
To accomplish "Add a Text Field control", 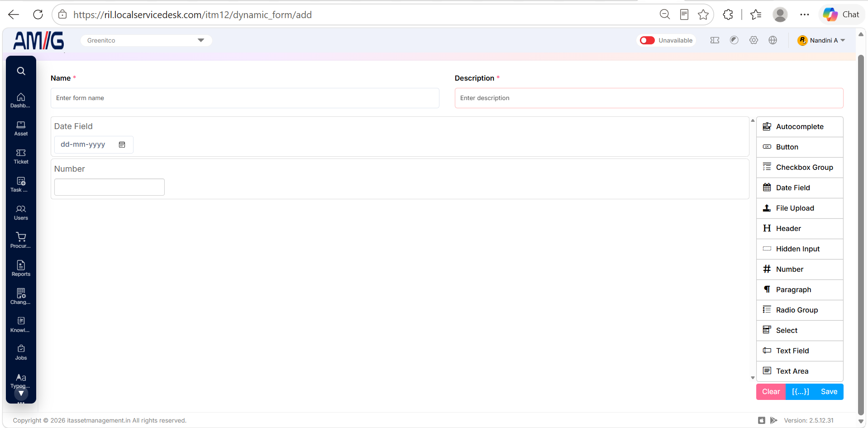I will click(x=800, y=351).
